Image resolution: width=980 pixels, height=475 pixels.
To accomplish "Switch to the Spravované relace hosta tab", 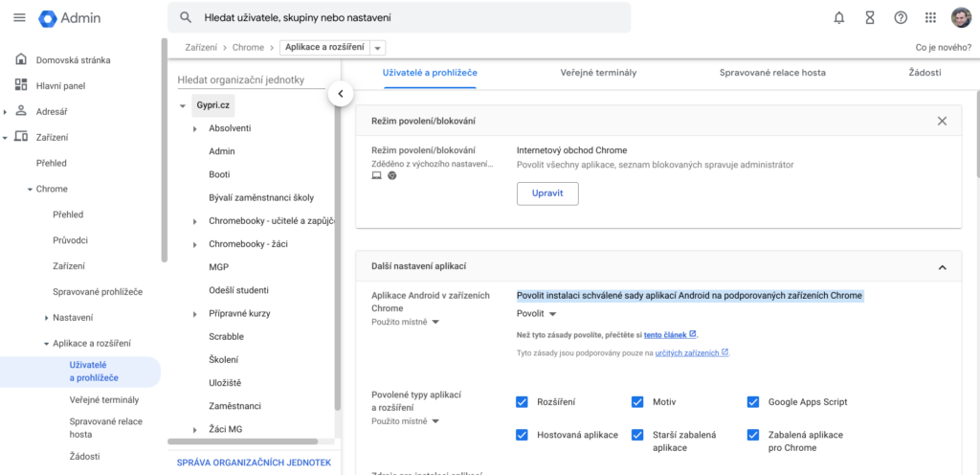I will [772, 73].
